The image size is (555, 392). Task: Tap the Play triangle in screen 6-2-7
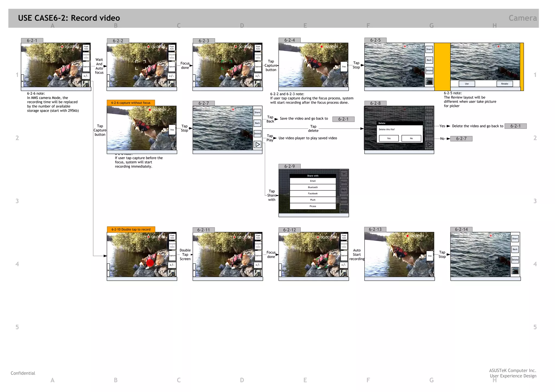[257, 144]
